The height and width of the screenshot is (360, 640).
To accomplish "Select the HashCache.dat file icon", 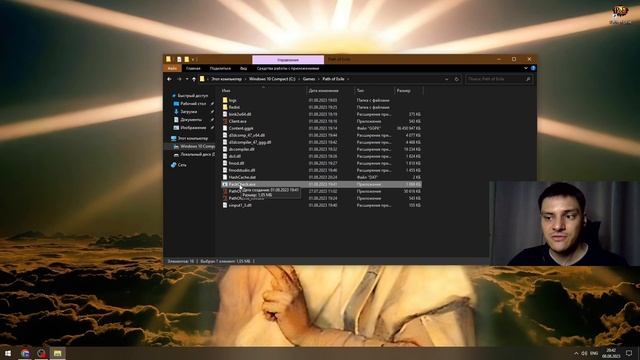I will point(225,177).
